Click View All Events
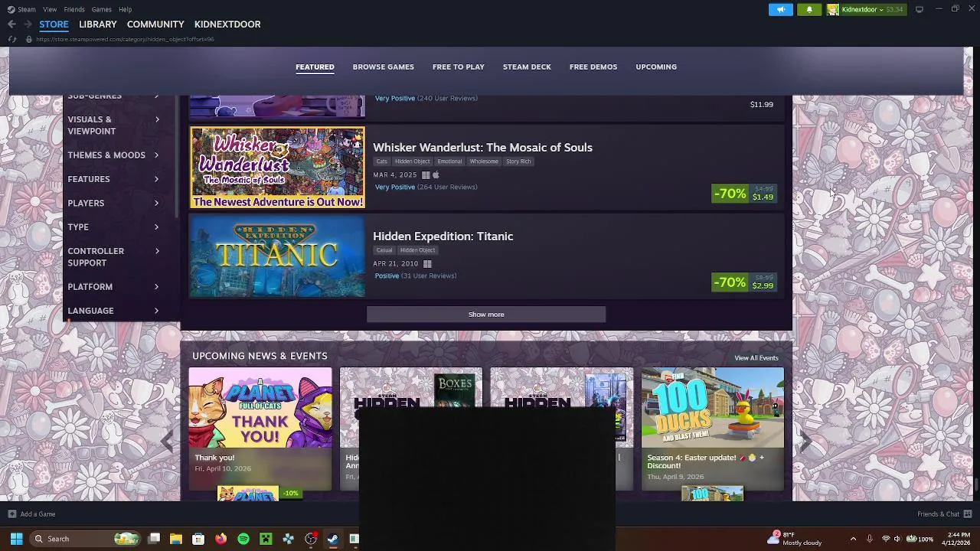980x551 pixels. point(756,358)
